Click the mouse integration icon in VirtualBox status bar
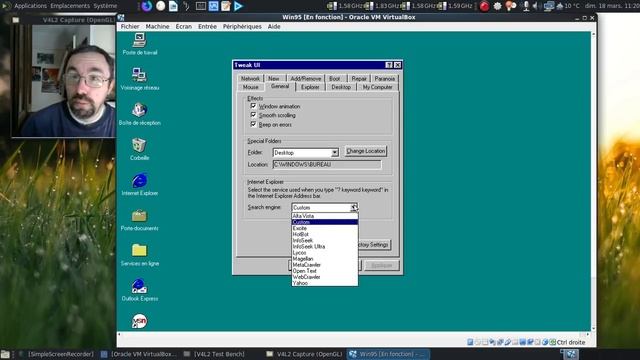The image size is (640, 360). [x=545, y=342]
